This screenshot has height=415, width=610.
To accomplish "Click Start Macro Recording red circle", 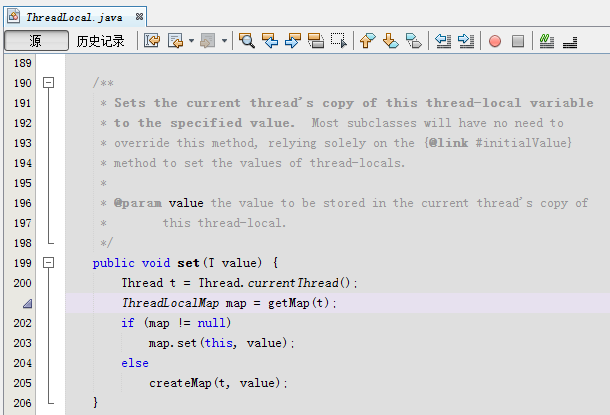I will (495, 41).
